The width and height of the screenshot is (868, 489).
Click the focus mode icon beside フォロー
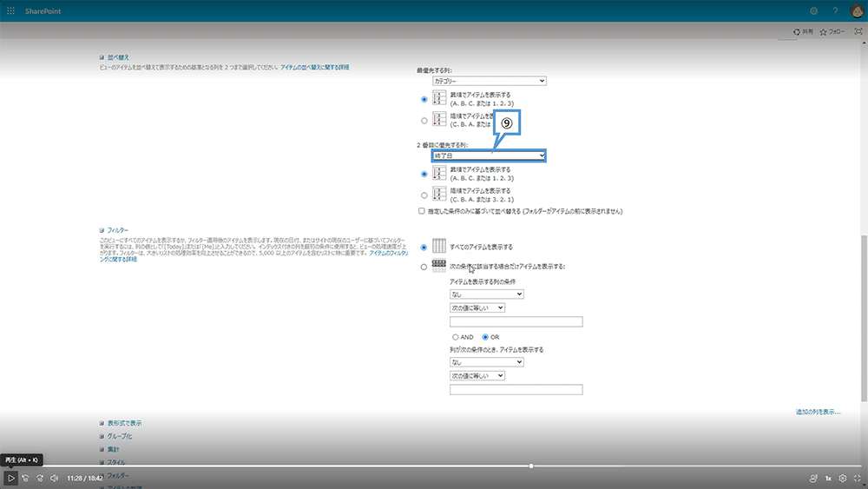pos(858,31)
